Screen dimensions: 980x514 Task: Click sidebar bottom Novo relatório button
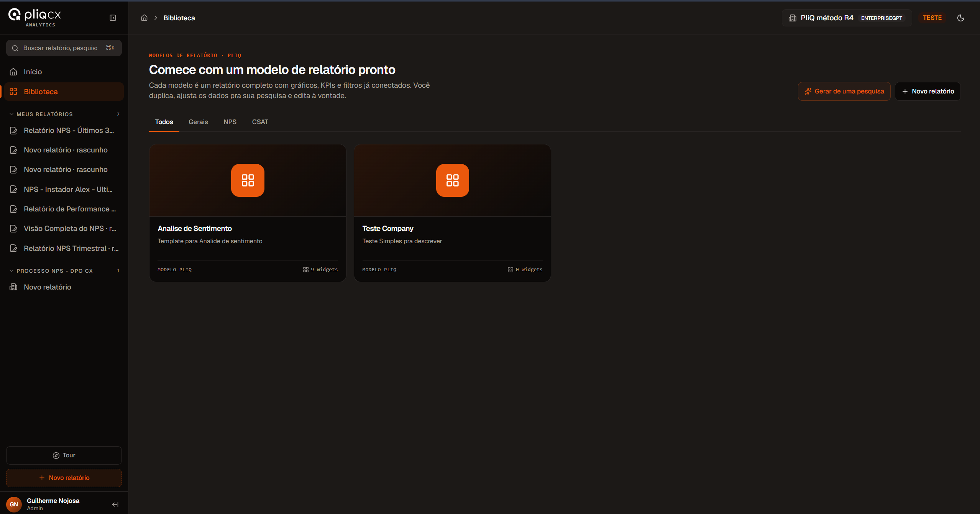(x=64, y=478)
